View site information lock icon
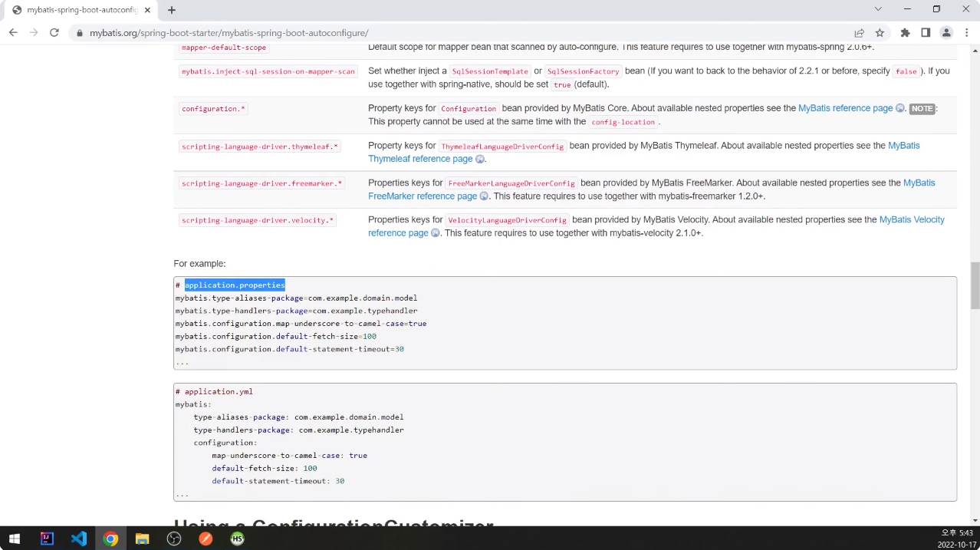The width and height of the screenshot is (980, 550). (80, 33)
